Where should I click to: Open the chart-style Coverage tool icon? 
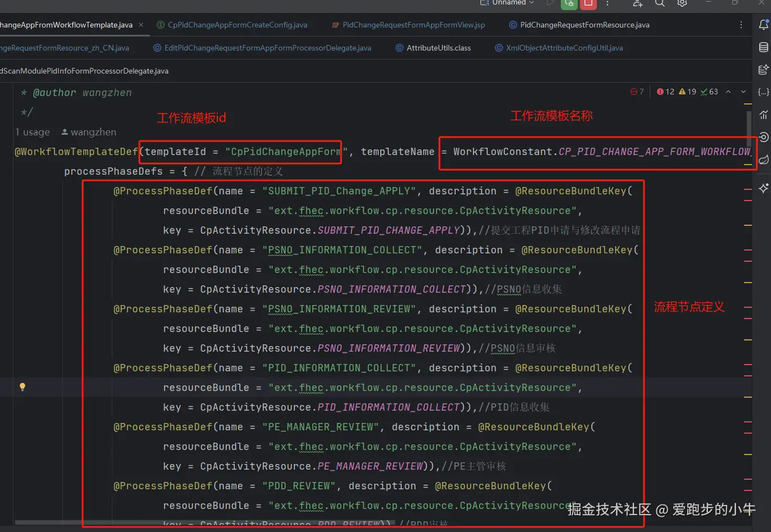click(x=763, y=115)
